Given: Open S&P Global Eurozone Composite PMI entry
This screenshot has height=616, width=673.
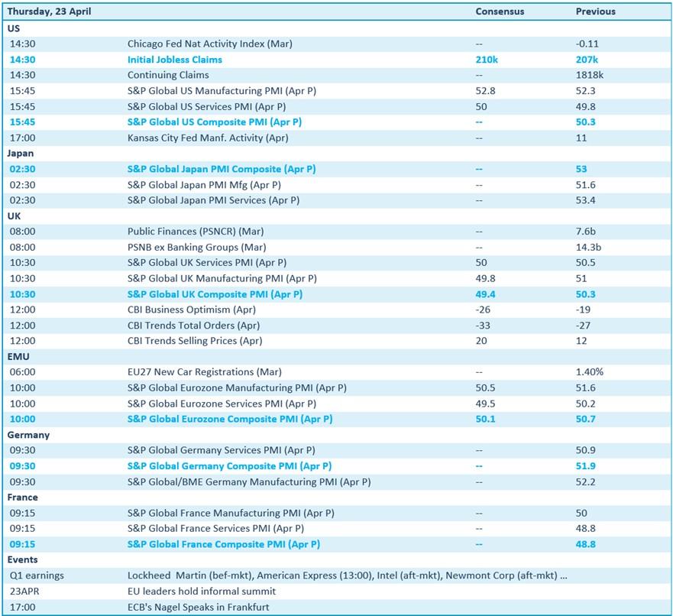Looking at the screenshot, I should click(230, 419).
